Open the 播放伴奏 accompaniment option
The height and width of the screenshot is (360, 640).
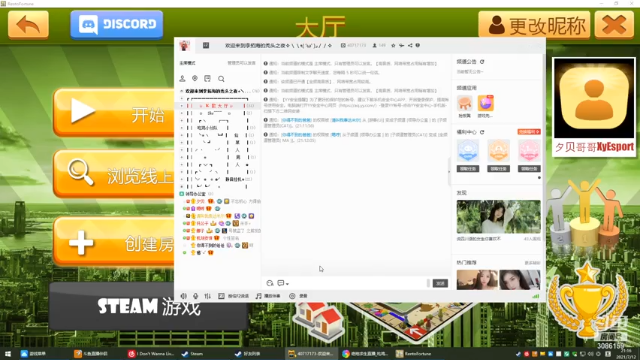(x=268, y=296)
